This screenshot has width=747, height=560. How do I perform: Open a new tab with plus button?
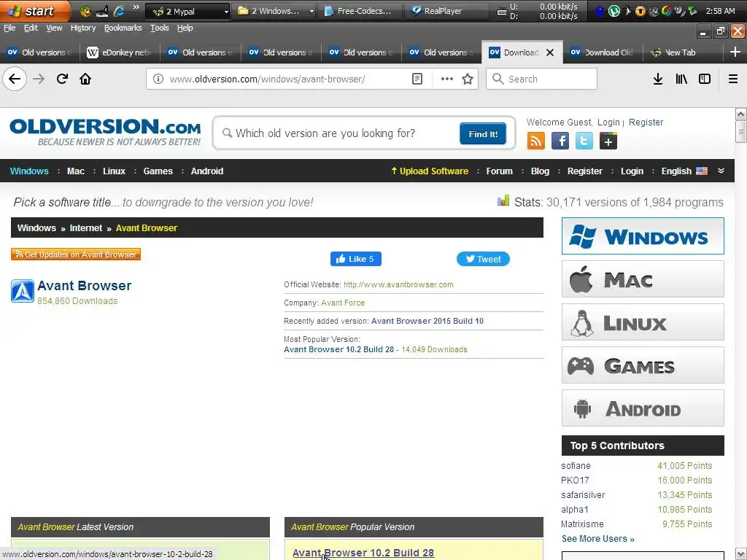pyautogui.click(x=735, y=52)
